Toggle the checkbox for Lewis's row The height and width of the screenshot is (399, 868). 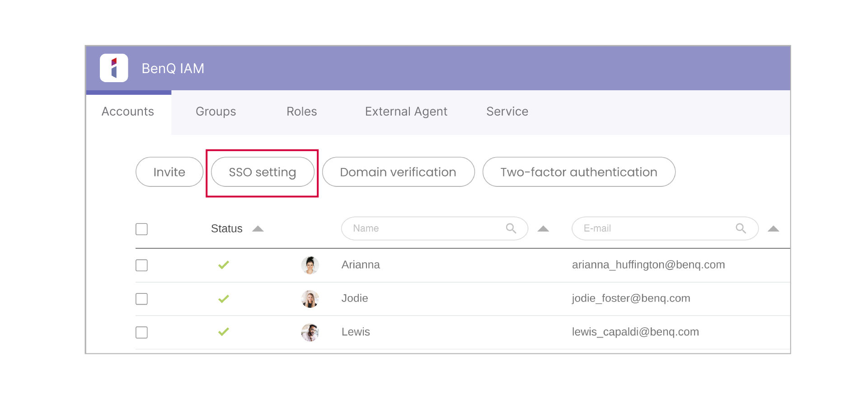141,333
